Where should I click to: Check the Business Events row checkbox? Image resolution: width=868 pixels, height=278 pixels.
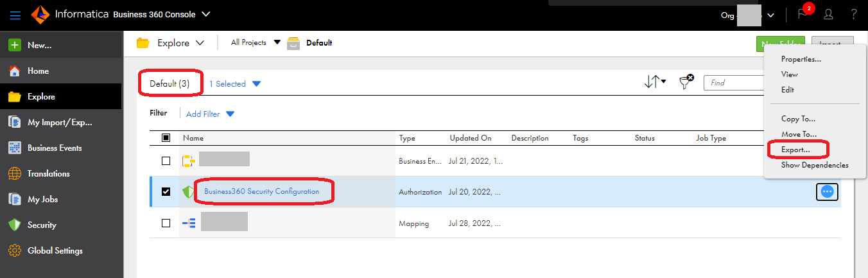click(166, 161)
